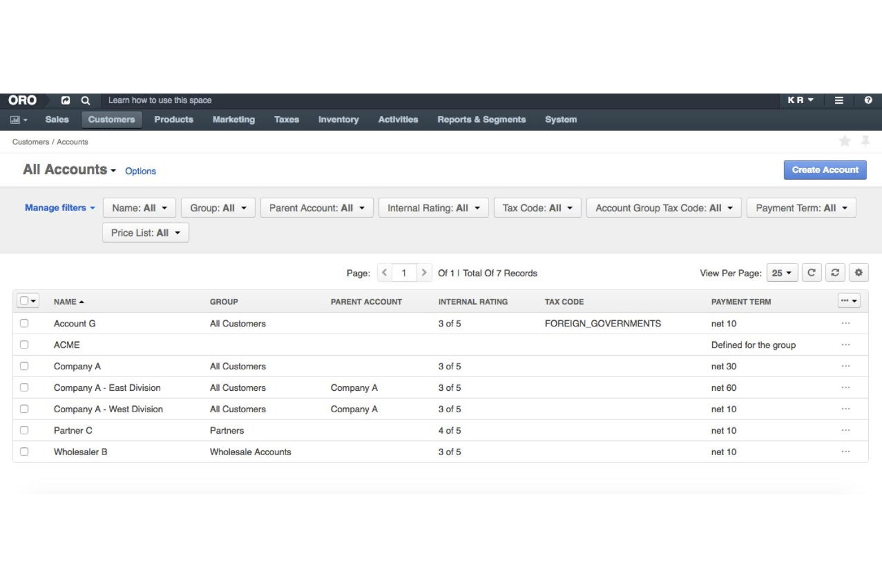Screen dimensions: 882x588
Task: Tick the Partner C row checkbox
Action: [24, 430]
